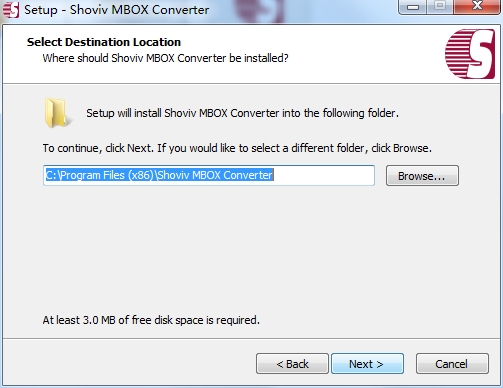Click inside the destination folder path field
The image size is (503, 388).
209,175
